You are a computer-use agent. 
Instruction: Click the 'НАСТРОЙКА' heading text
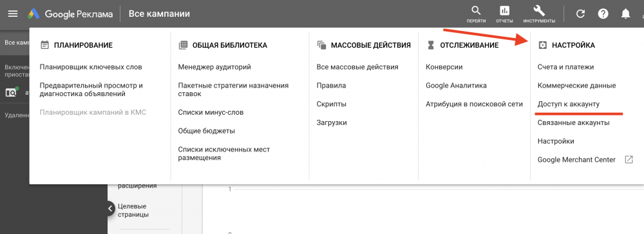(573, 45)
